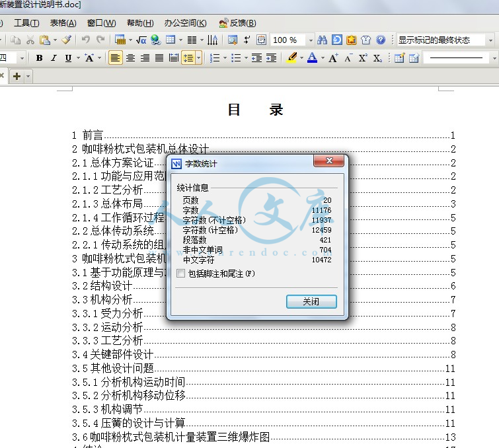Click the orange star favorites icon
Image resolution: width=499 pixels, height=448 pixels.
tap(352, 40)
